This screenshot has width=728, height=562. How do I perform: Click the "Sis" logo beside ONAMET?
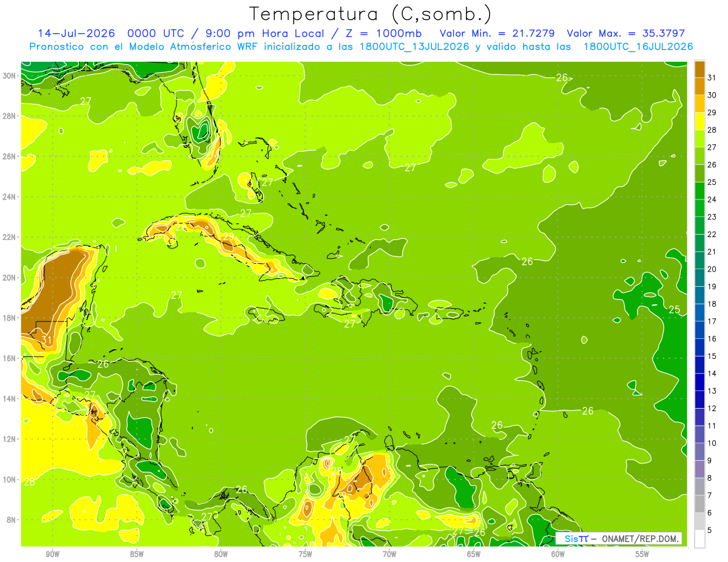pyautogui.click(x=573, y=538)
